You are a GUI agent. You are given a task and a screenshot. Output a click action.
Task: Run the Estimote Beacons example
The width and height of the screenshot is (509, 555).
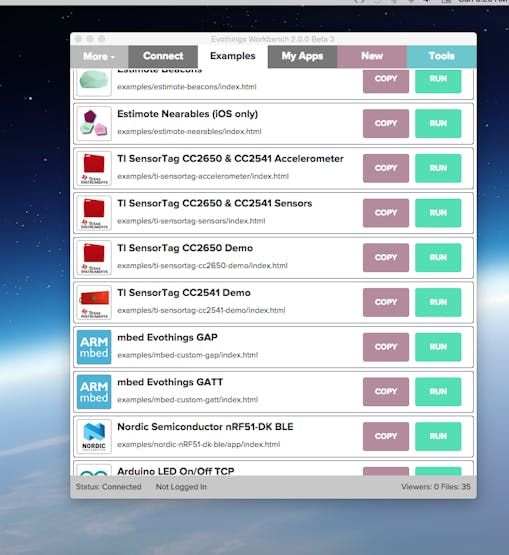[438, 81]
